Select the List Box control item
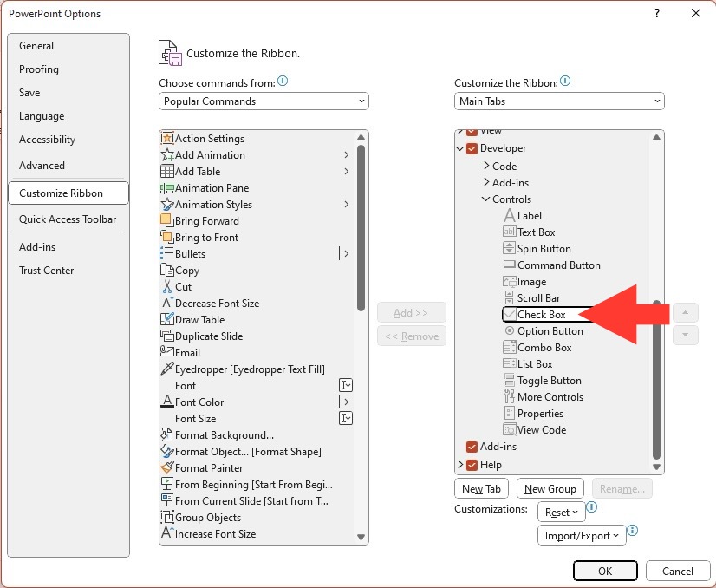This screenshot has width=716, height=588. coord(528,363)
